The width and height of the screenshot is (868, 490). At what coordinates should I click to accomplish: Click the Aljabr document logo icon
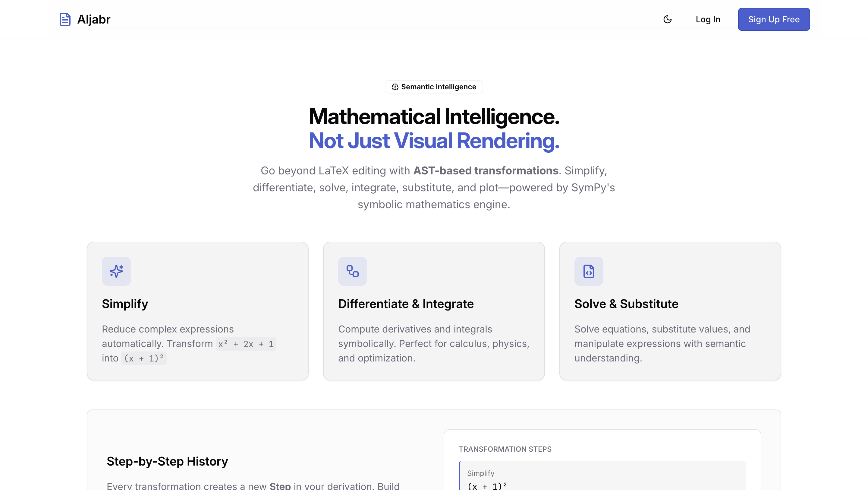pos(65,19)
